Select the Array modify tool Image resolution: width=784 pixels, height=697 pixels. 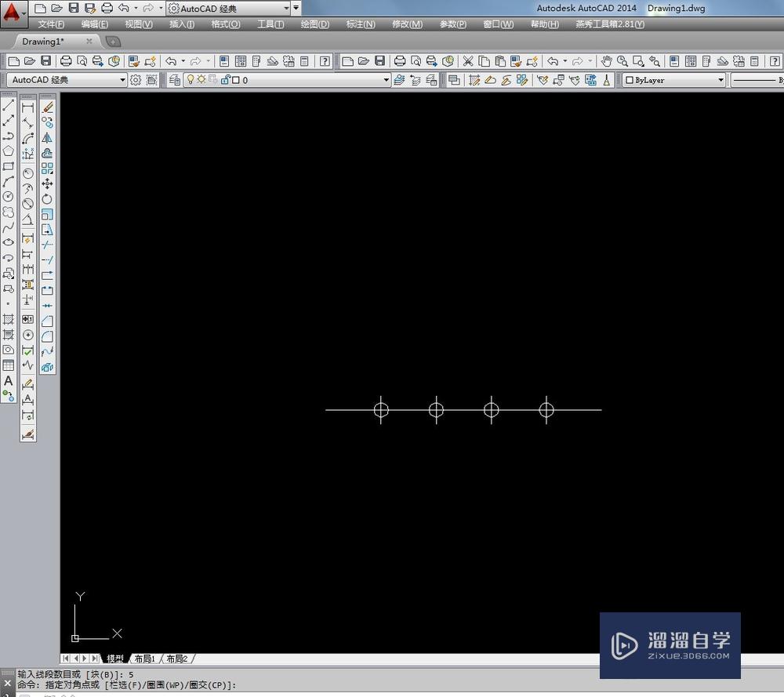click(x=48, y=169)
